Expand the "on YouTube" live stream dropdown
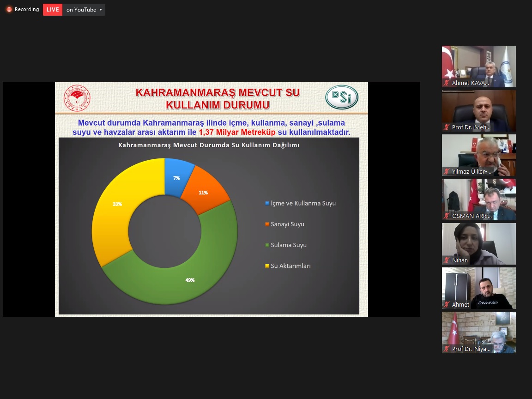The image size is (532, 399). pos(84,10)
